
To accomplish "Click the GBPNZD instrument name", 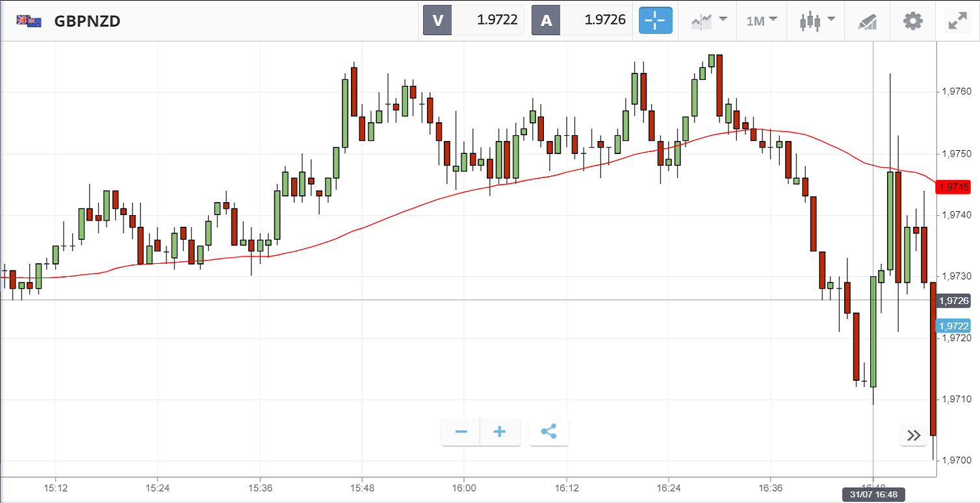I will (87, 21).
